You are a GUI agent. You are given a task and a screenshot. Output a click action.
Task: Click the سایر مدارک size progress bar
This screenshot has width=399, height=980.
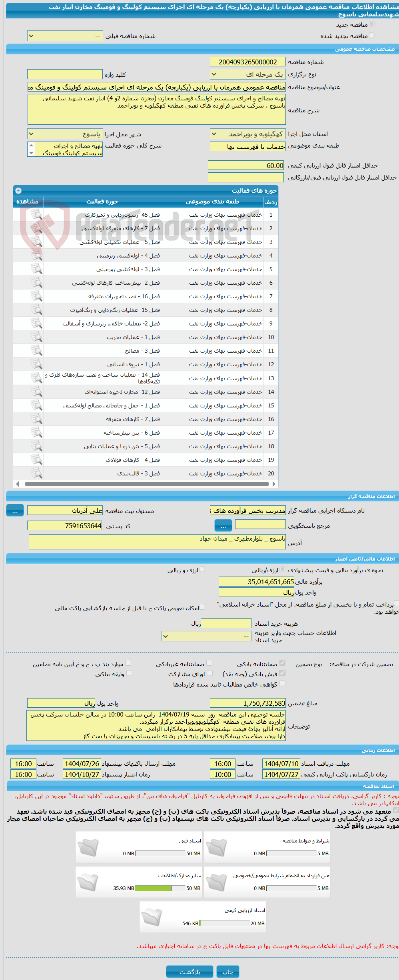[x=160, y=888]
